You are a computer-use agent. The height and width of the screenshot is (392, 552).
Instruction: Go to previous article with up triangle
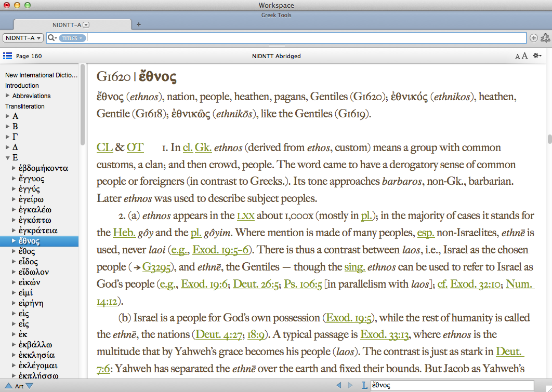pos(8,386)
